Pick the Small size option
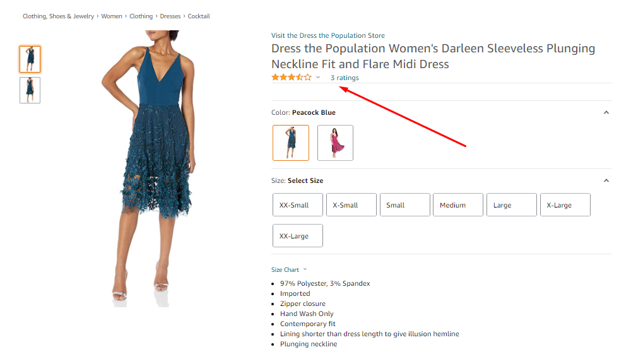Image resolution: width=631 pixels, height=364 pixels. (x=404, y=205)
